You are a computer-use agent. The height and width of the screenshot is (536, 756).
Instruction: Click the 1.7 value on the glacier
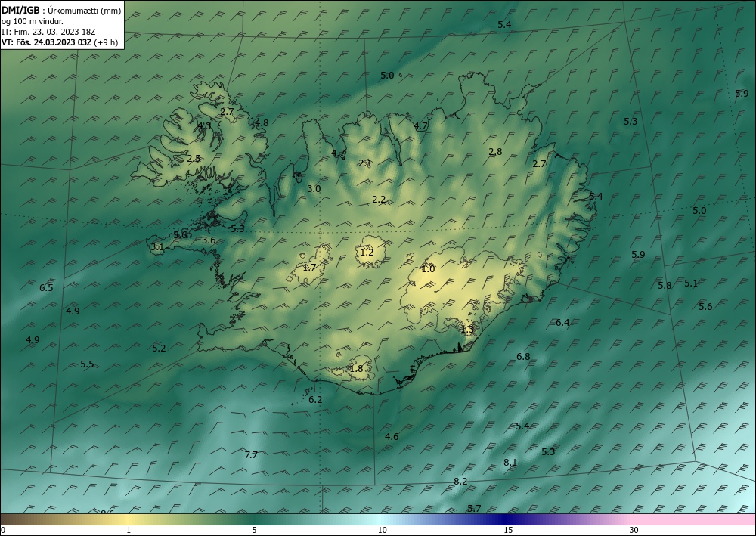coord(309,267)
